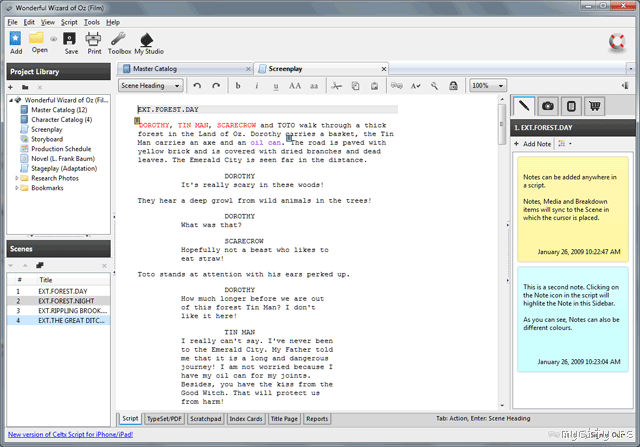
Task: Toggle italic formatting
Action: tap(257, 86)
